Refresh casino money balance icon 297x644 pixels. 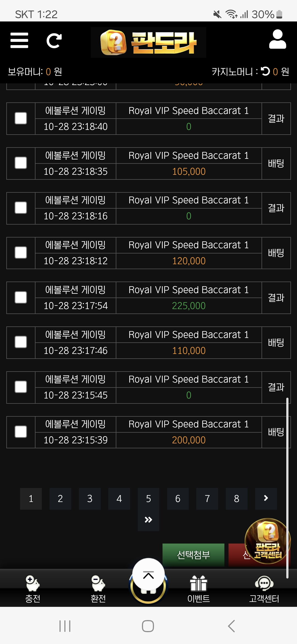point(265,71)
